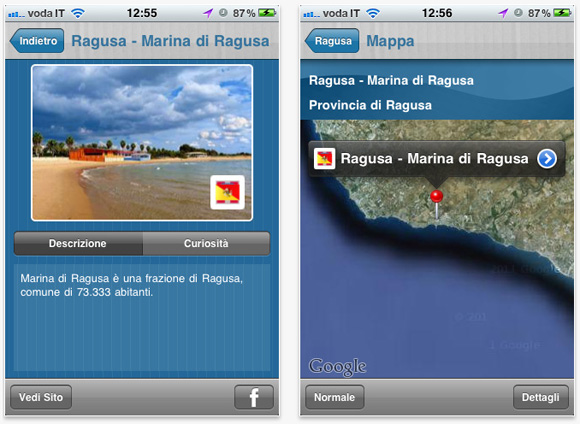
Task: Switch to the Curiosità tab
Action: click(206, 243)
